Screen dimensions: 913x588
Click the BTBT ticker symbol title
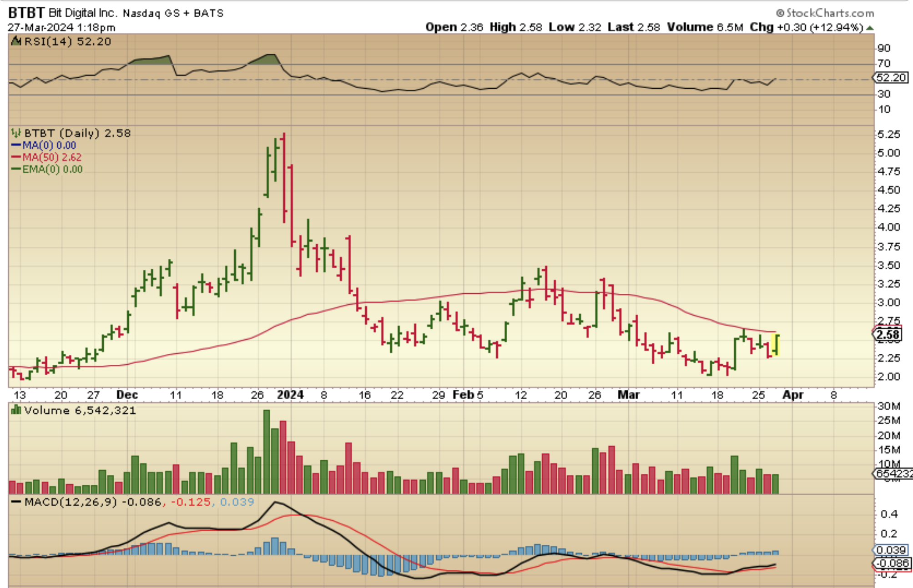[x=26, y=13]
